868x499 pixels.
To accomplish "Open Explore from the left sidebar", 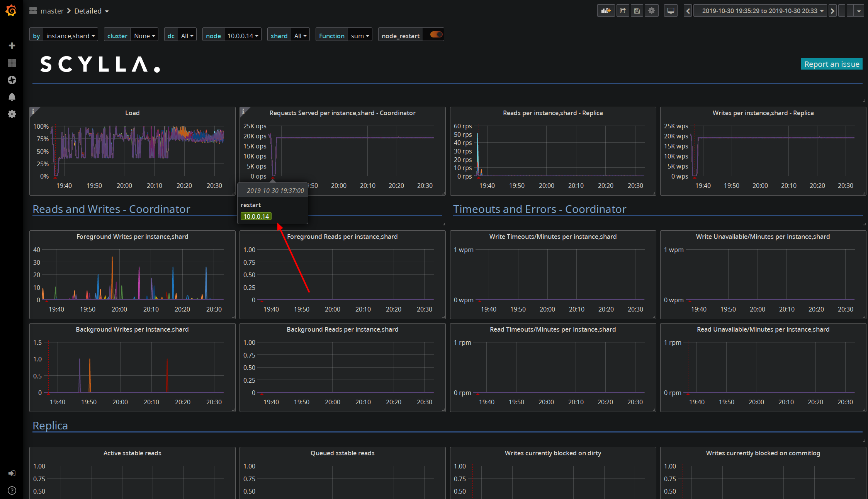I will [12, 80].
